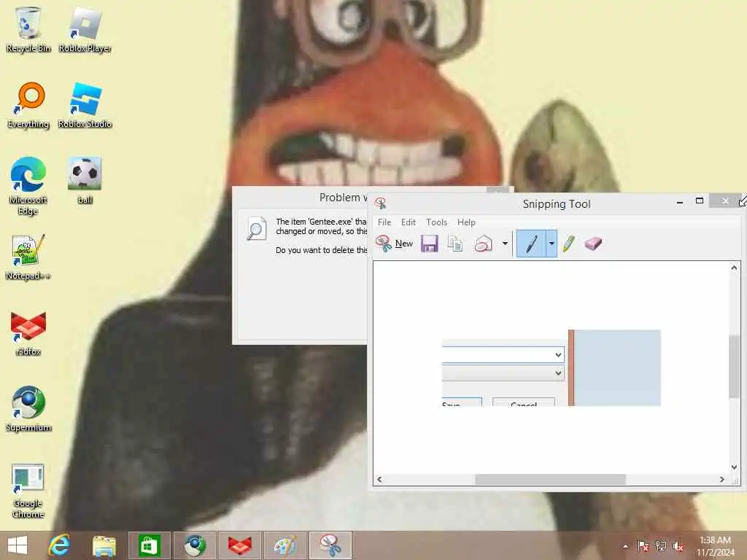Click the vertical scroll up arrow in Snipping Tool
This screenshot has height=560, width=747.
734,268
